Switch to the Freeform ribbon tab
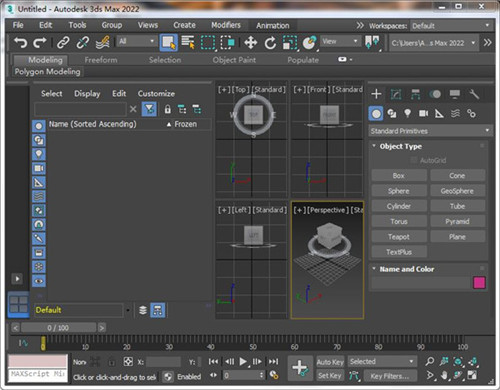The image size is (500, 390). [101, 60]
